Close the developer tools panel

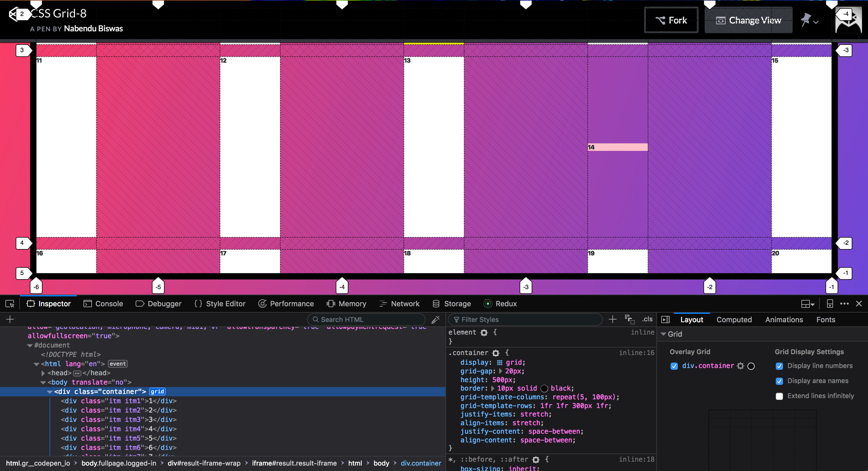click(859, 304)
